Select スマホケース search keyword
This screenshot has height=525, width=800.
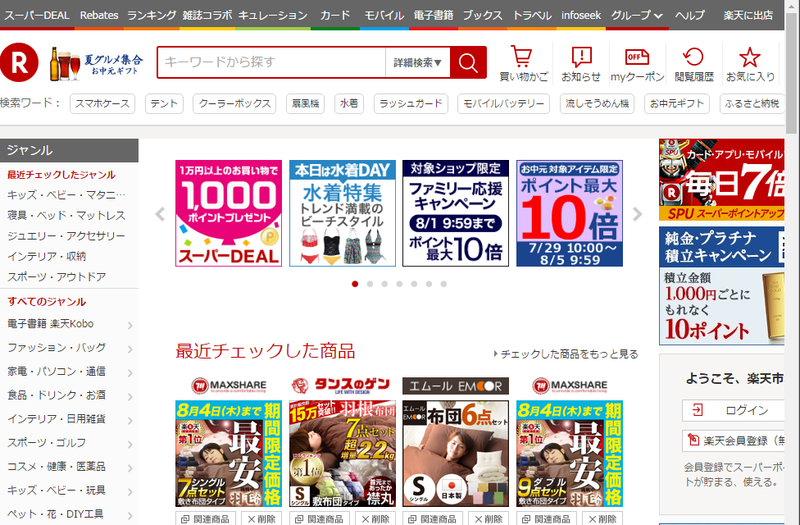(103, 104)
